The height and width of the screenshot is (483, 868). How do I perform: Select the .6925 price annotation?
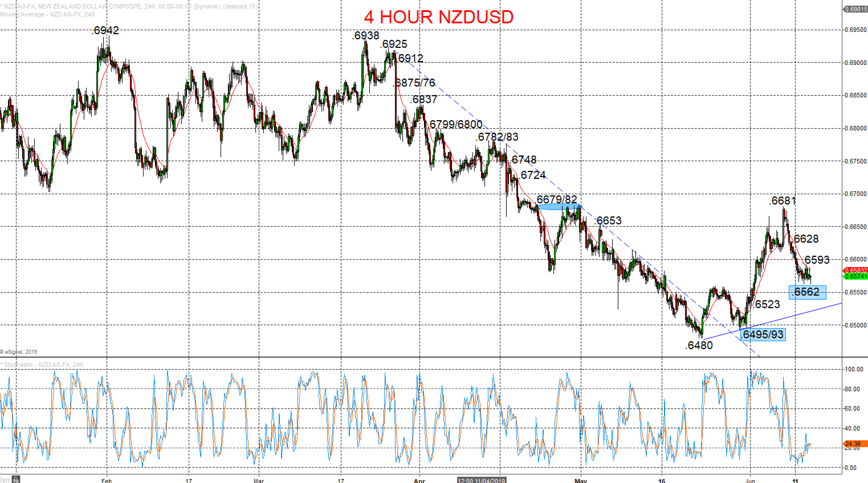coord(394,44)
